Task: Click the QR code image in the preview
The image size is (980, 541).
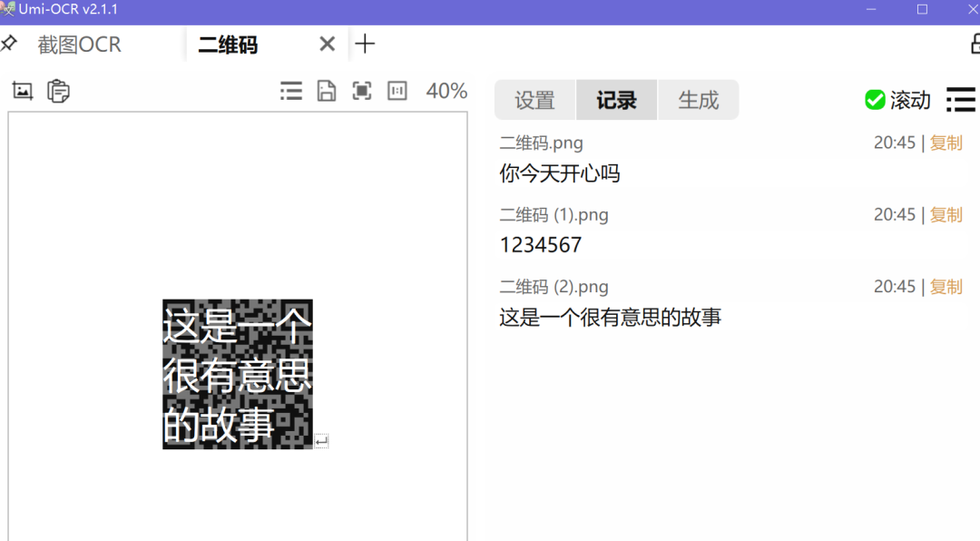Action: click(x=238, y=374)
